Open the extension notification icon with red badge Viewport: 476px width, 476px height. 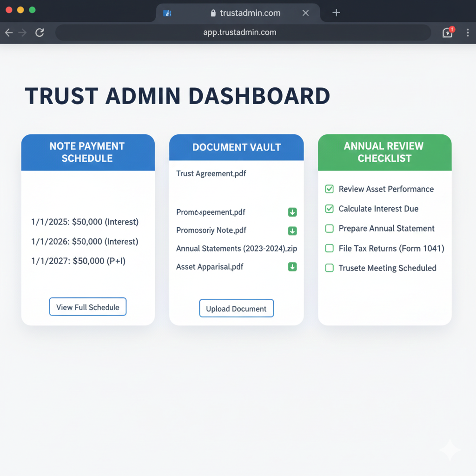pos(448,33)
